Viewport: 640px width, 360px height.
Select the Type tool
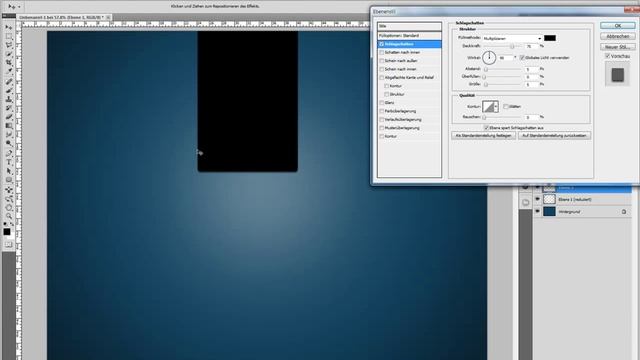tap(9, 162)
